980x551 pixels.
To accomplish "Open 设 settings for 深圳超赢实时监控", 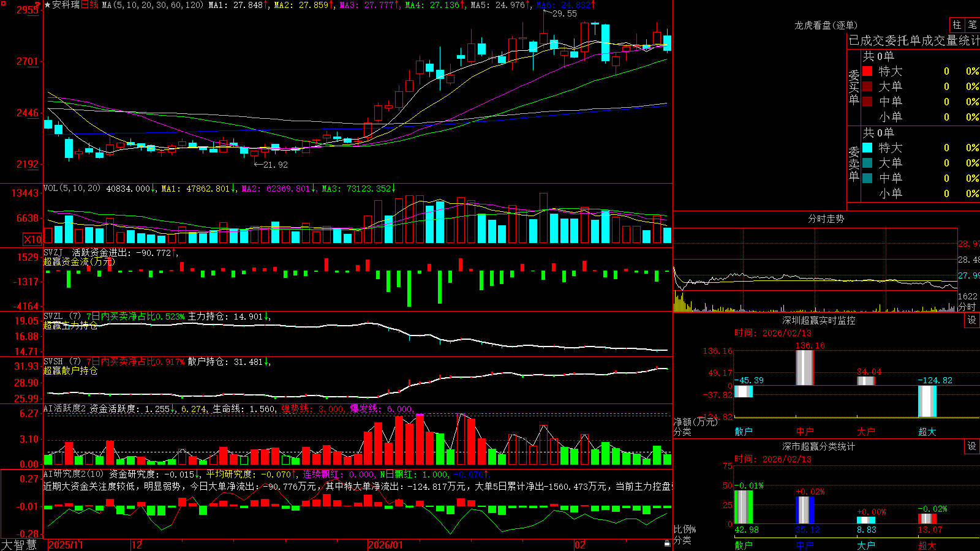I will [972, 320].
